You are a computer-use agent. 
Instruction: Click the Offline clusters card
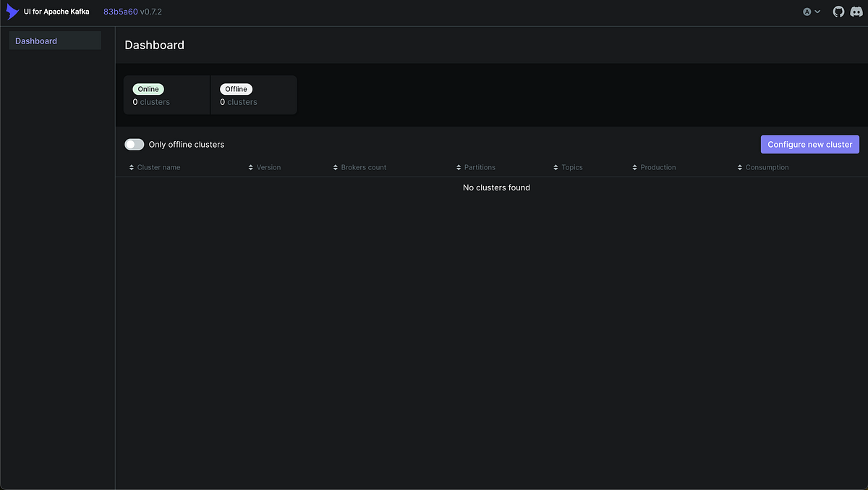(254, 95)
